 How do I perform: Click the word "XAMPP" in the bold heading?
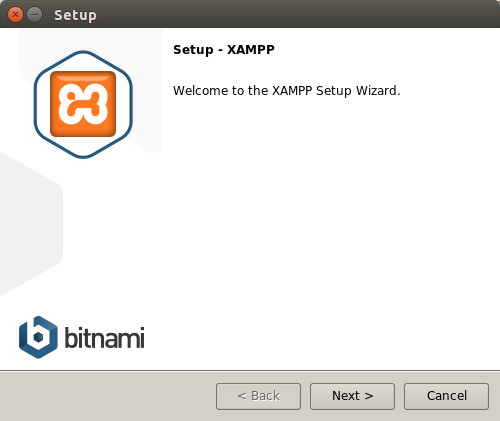(251, 50)
